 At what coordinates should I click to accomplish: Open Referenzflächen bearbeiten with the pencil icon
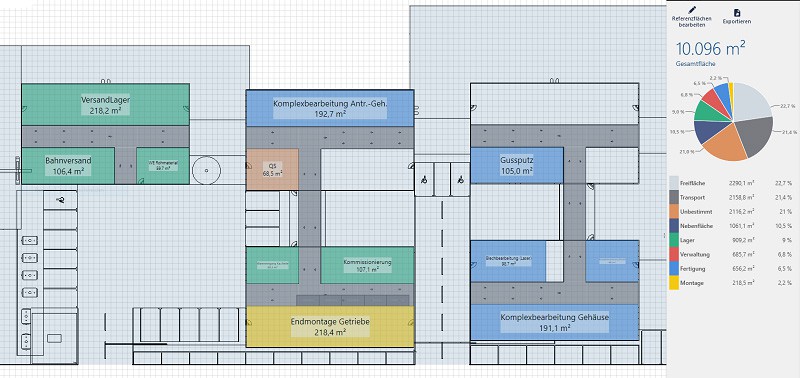point(691,10)
